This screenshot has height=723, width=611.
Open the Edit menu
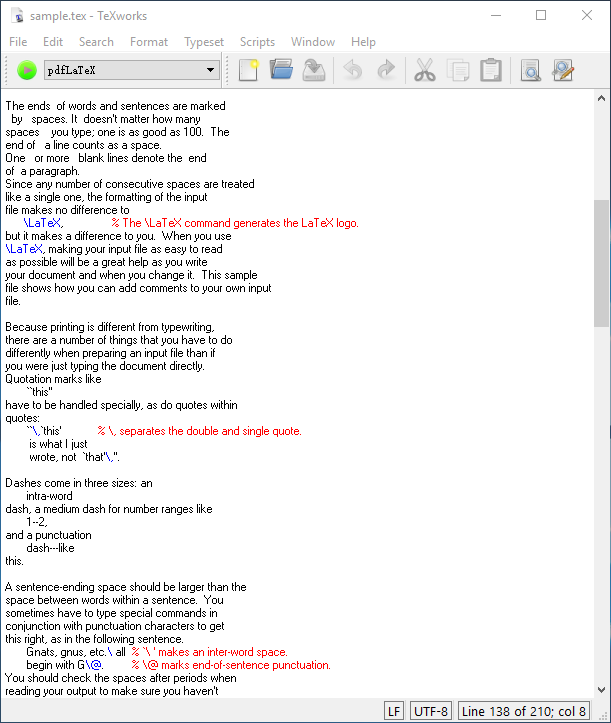point(53,42)
